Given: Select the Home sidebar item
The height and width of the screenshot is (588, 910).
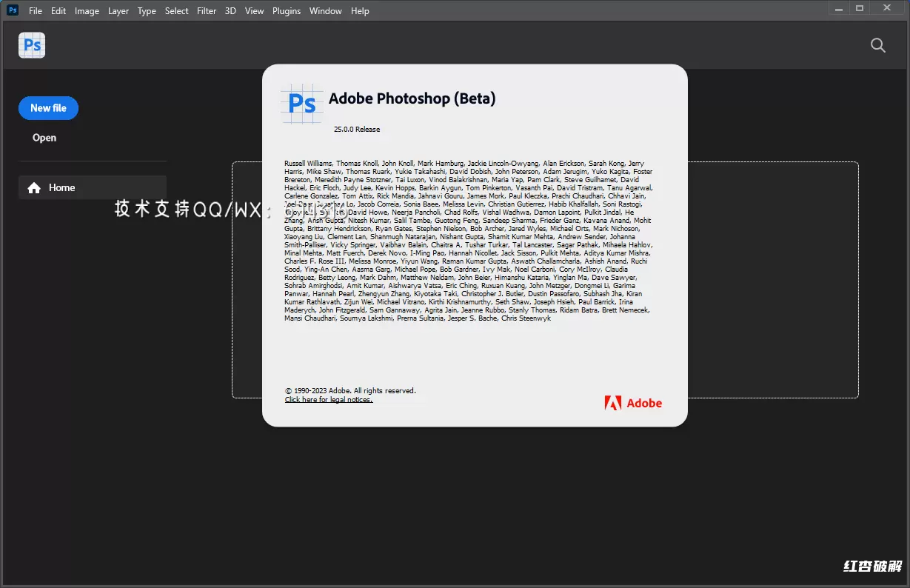Looking at the screenshot, I should tap(93, 187).
